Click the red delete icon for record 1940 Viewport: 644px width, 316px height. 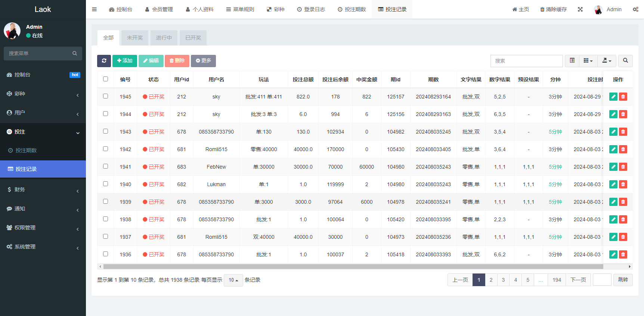click(623, 184)
